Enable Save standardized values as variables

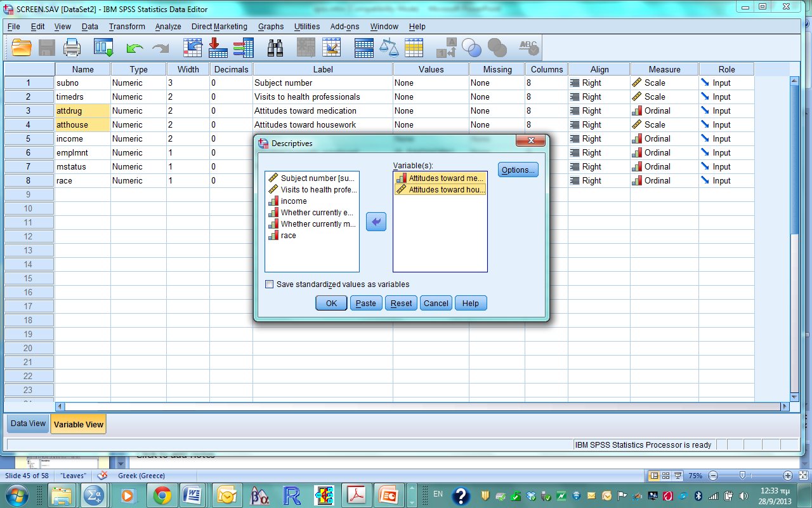point(270,284)
